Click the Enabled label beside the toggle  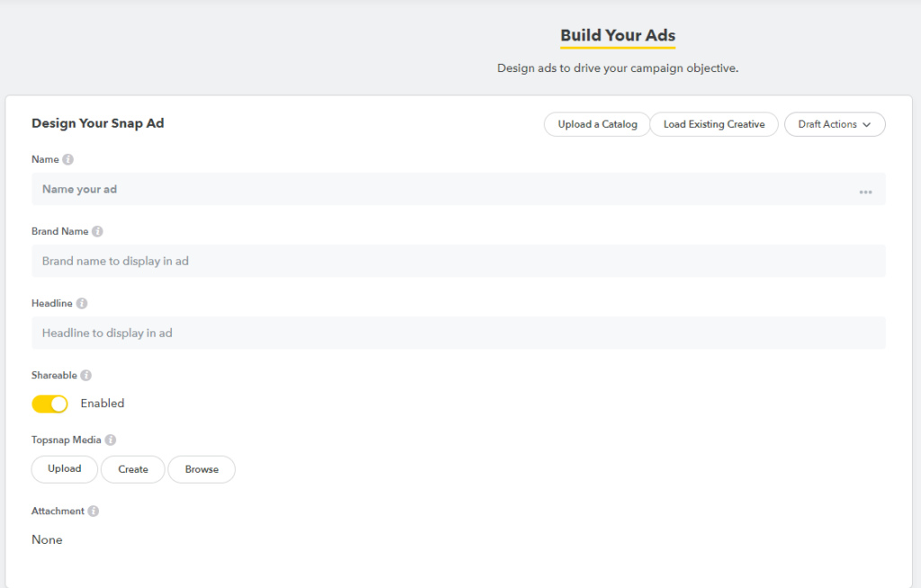[103, 404]
